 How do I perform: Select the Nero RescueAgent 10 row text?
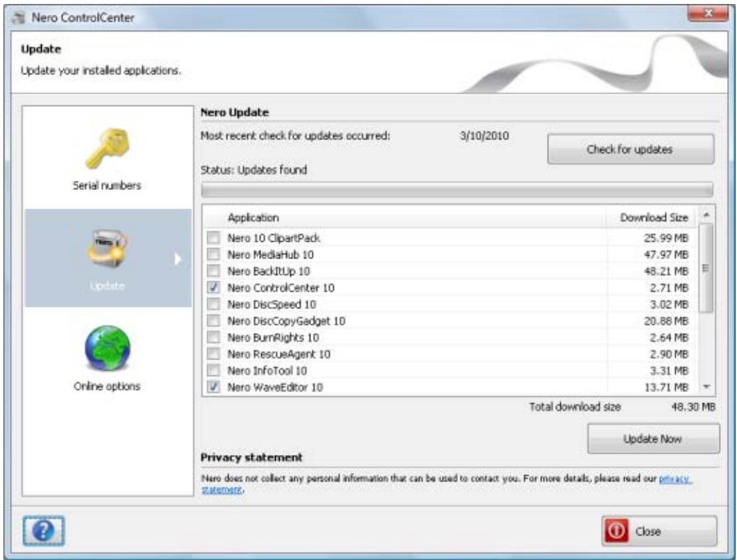278,354
